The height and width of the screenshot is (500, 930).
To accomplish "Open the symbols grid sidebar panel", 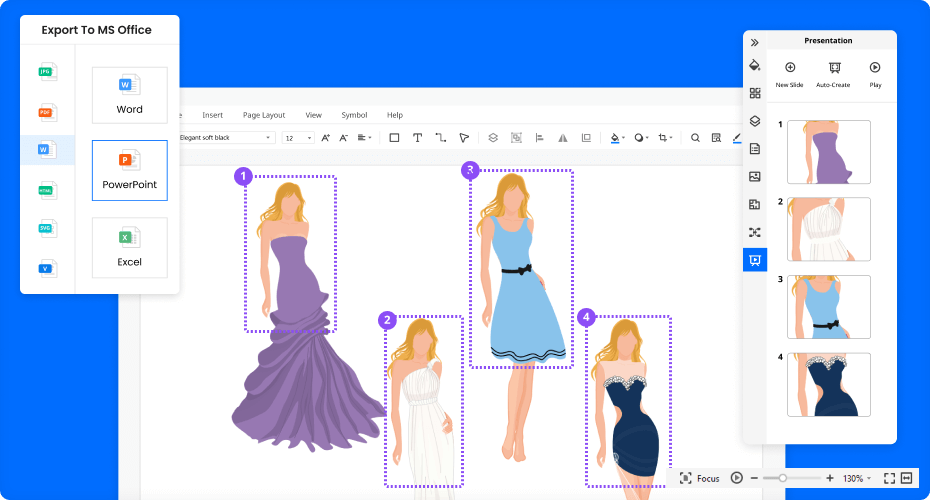I will coord(754,93).
